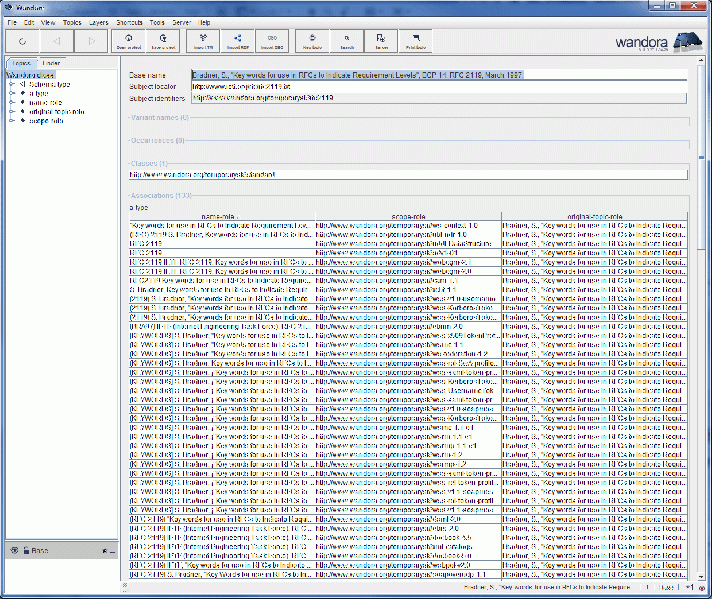This screenshot has width=712, height=599.
Task: Open the Topics menu
Action: click(72, 21)
